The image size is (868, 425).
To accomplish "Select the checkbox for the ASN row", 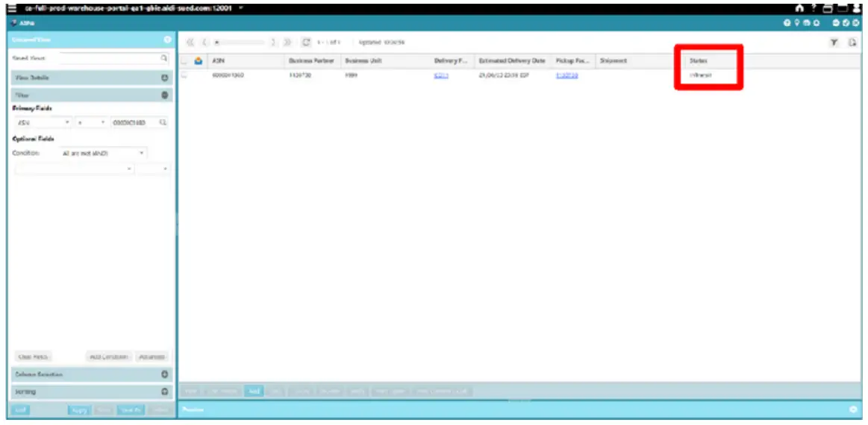I will [184, 76].
